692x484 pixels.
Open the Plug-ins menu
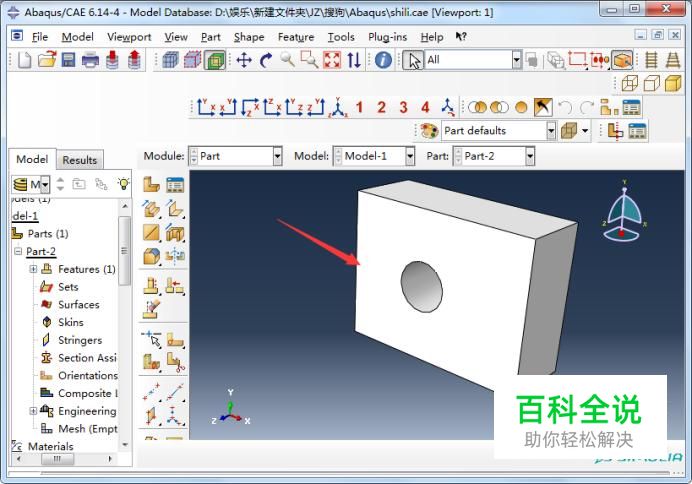pyautogui.click(x=387, y=37)
